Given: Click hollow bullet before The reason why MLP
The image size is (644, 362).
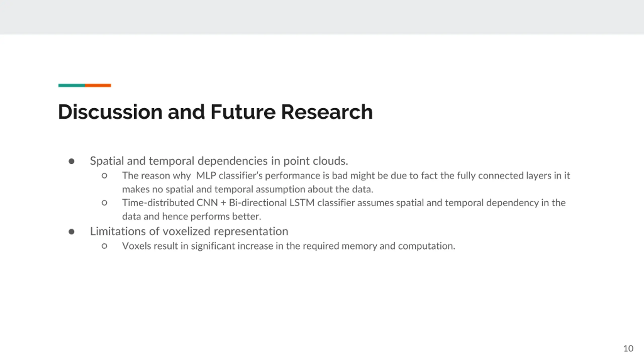Looking at the screenshot, I should click(104, 176).
